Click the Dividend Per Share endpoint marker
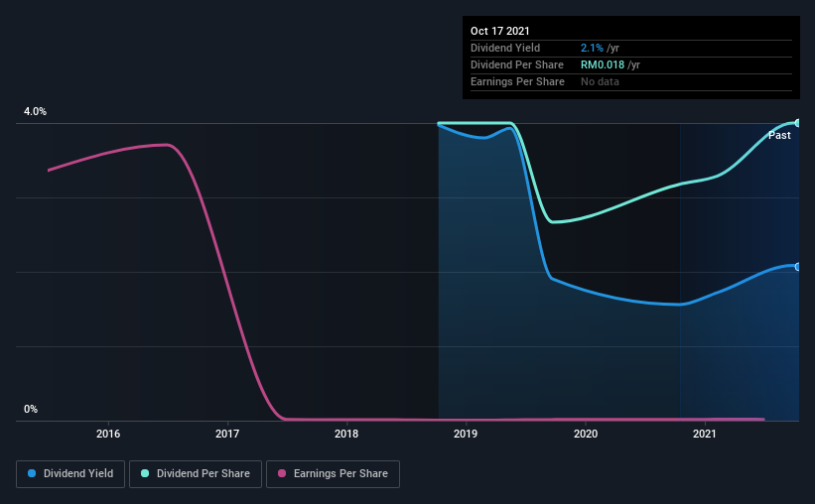 click(x=797, y=123)
